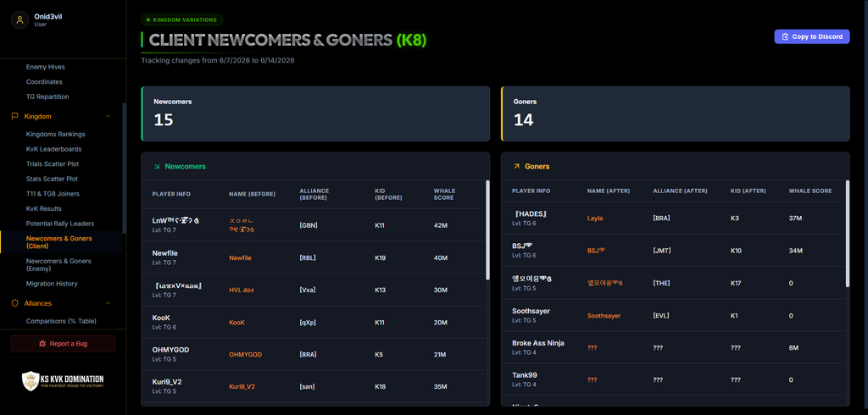The image size is (868, 415).
Task: Click orange KooK name link
Action: (237, 323)
